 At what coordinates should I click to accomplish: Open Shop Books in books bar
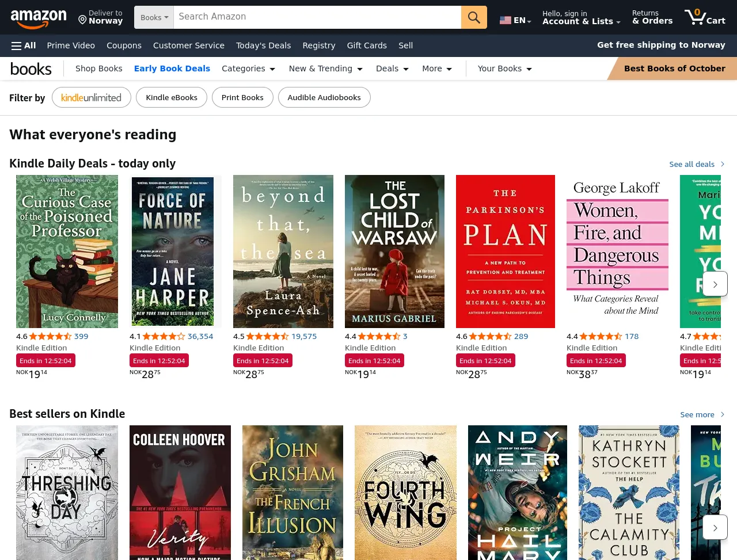[x=99, y=68]
